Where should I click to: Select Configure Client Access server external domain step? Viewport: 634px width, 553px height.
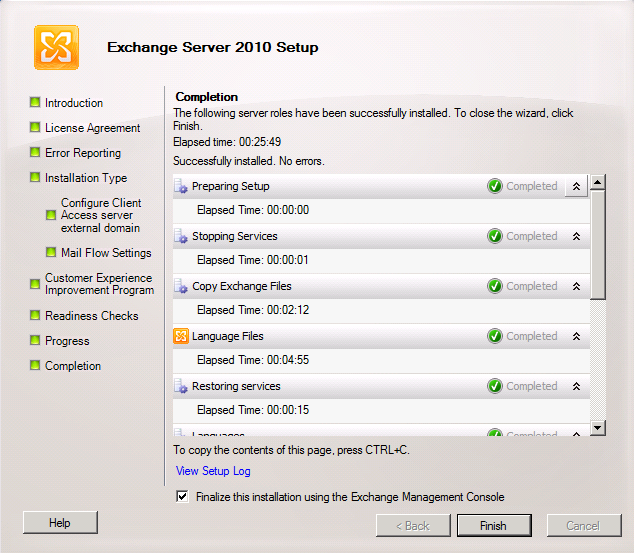[x=101, y=215]
